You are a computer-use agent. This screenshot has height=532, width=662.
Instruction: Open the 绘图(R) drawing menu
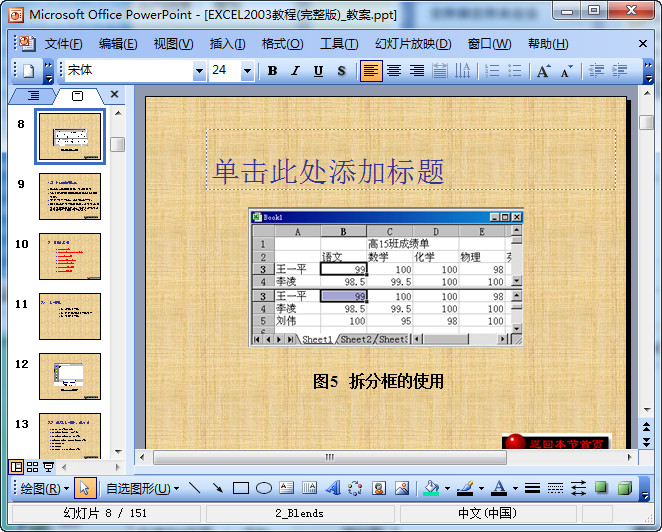(44, 489)
